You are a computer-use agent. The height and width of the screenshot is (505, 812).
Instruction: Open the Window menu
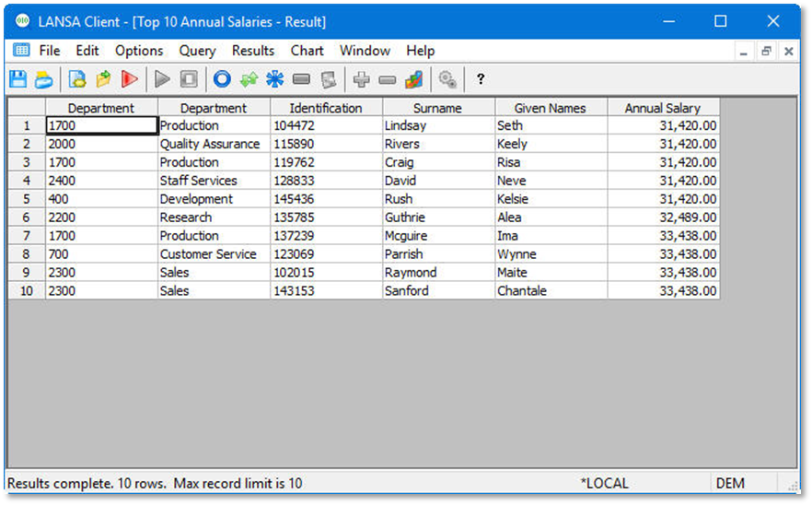coord(365,51)
